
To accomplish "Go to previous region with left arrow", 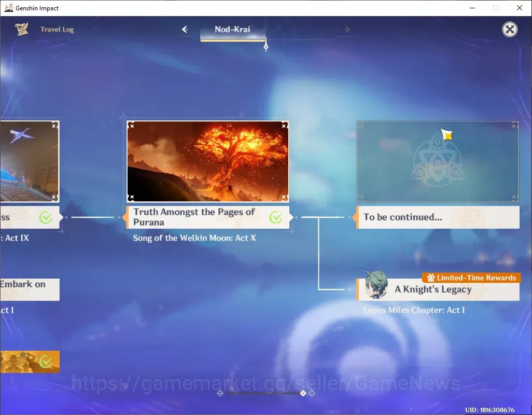I will (x=185, y=29).
